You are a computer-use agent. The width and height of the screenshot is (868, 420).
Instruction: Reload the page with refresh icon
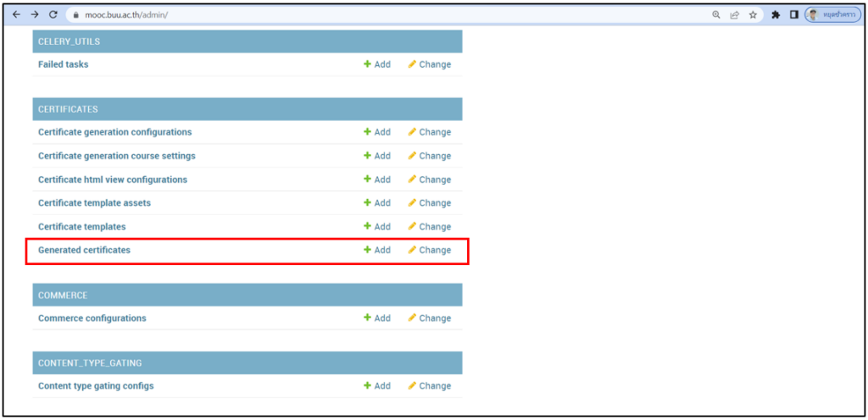53,14
